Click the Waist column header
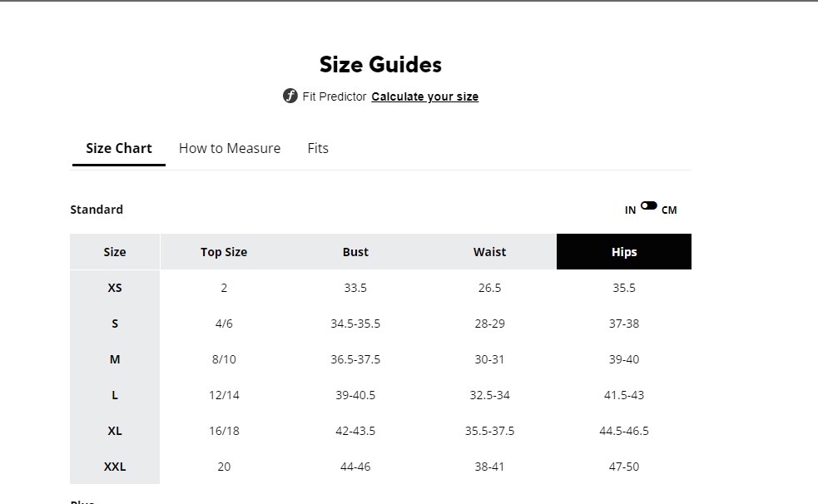The height and width of the screenshot is (504, 818). [x=489, y=252]
